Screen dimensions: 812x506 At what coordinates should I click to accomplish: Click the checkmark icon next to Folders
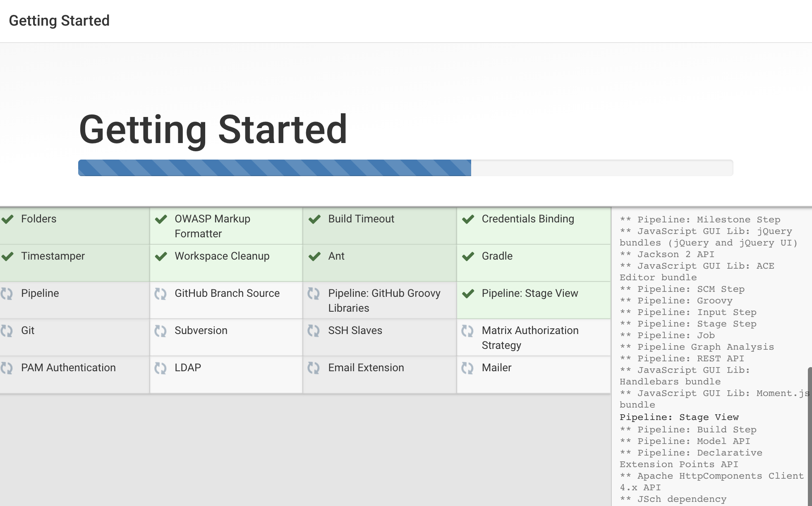7,219
